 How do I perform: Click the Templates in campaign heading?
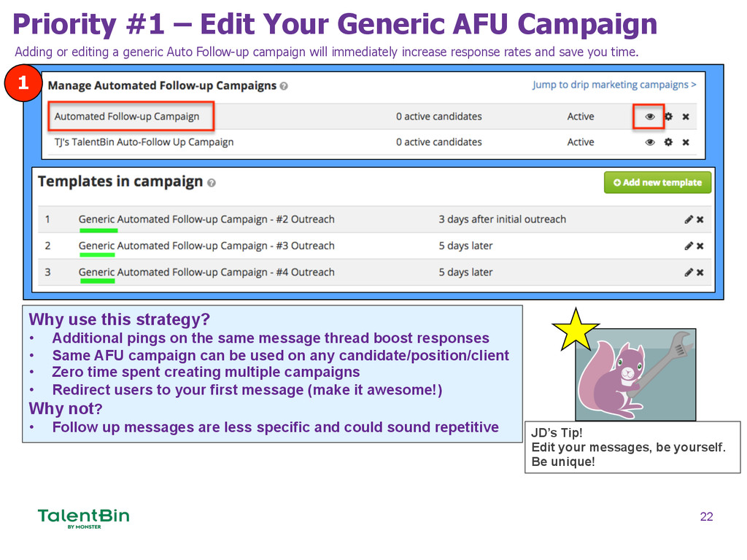(x=120, y=182)
